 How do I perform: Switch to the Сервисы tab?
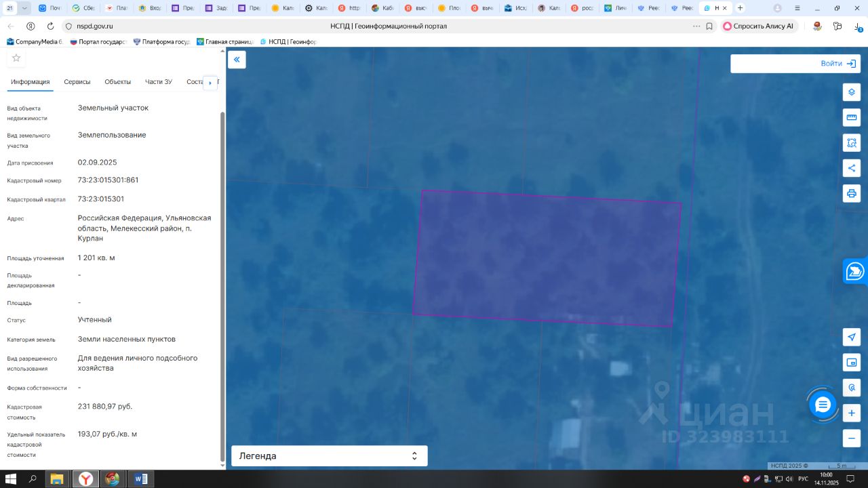point(77,82)
